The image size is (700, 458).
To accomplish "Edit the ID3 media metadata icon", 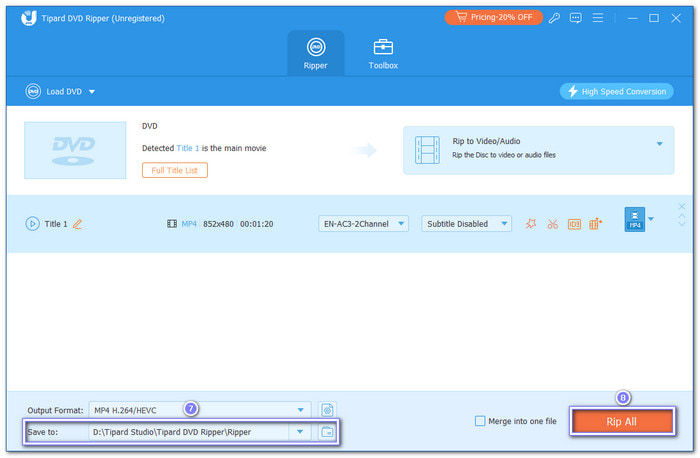I will [574, 224].
